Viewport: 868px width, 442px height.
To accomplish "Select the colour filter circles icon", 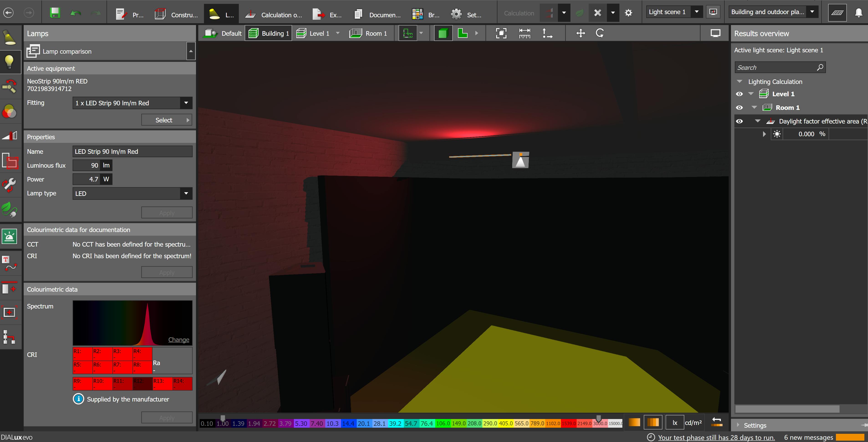I will 9,111.
